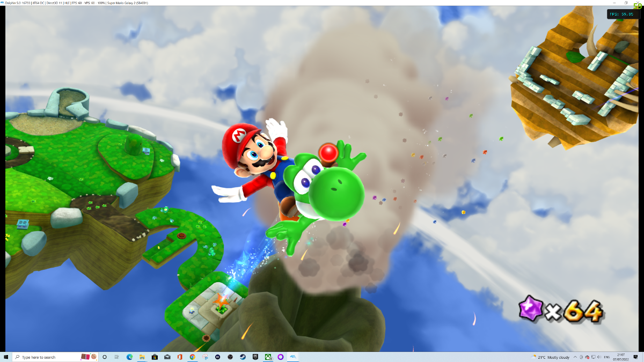Open the weather widget showing Mostly cloudy

(x=550, y=357)
